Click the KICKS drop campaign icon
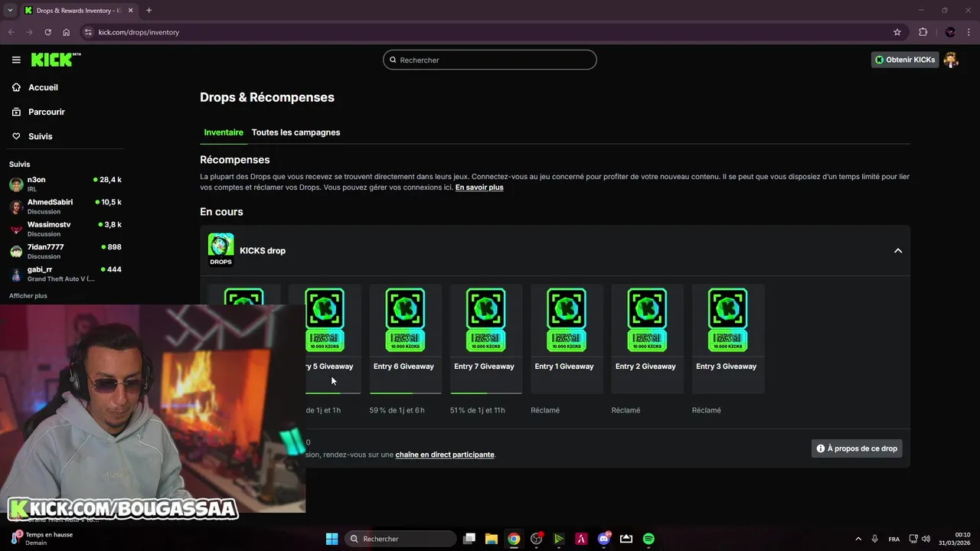The width and height of the screenshot is (980, 551). [220, 249]
